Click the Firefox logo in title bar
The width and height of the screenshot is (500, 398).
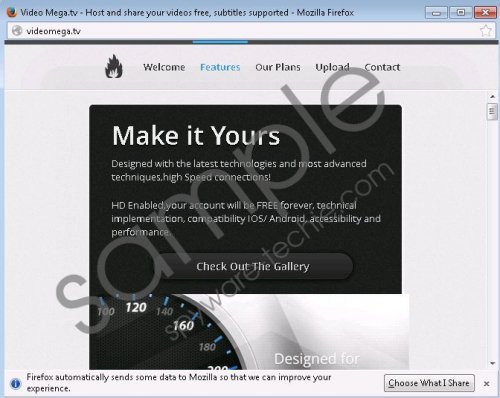tap(12, 12)
